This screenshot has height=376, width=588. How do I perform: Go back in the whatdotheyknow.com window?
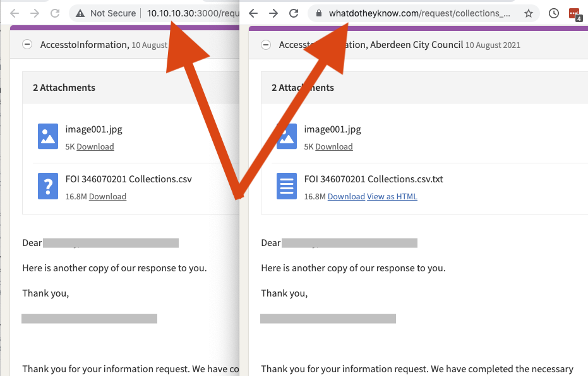tap(253, 13)
